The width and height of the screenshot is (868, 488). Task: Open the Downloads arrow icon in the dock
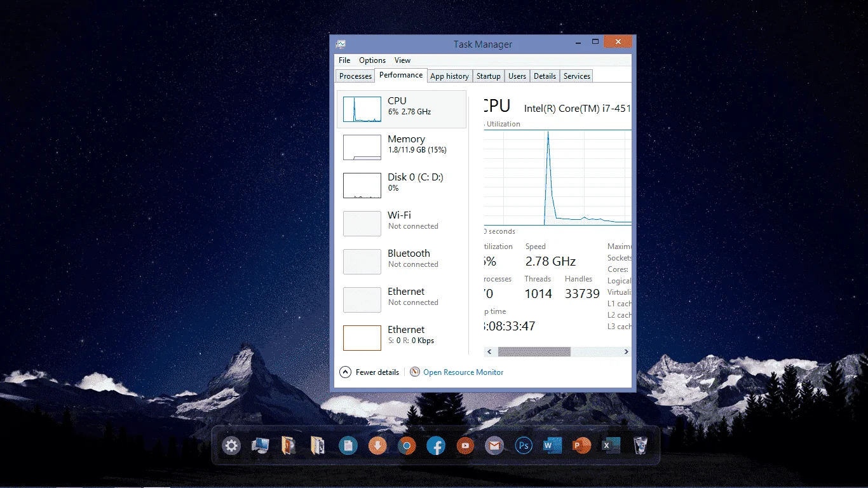point(377,445)
